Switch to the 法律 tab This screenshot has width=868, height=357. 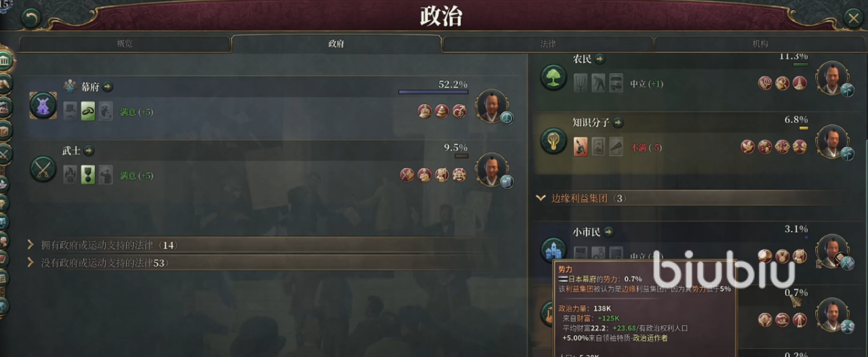(548, 44)
